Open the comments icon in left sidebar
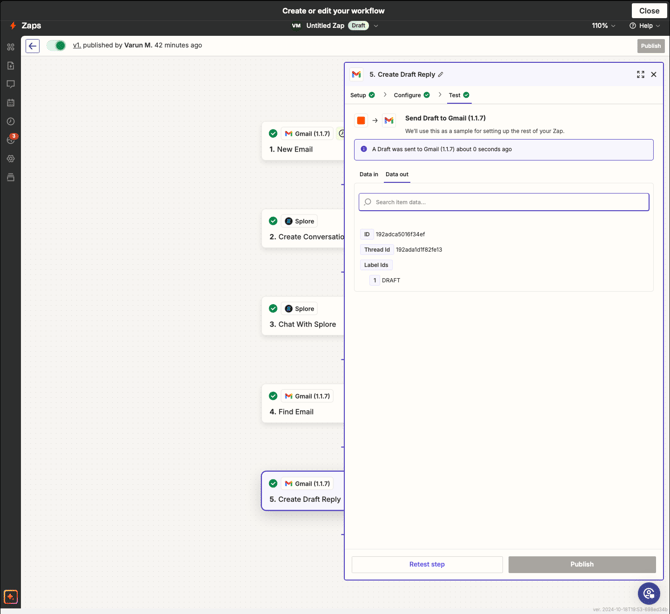This screenshot has height=614, width=670. (x=11, y=84)
